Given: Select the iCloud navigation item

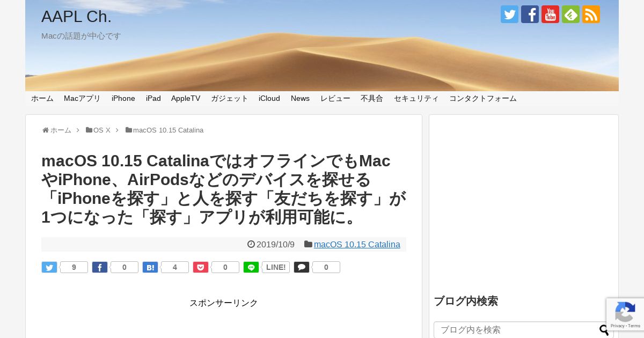Looking at the screenshot, I should pyautogui.click(x=269, y=98).
